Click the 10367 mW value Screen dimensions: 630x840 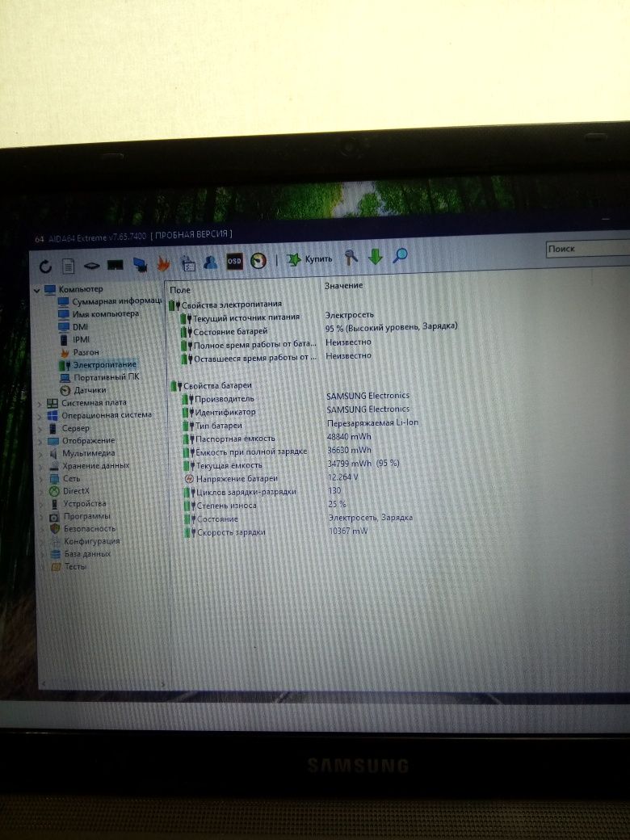click(348, 531)
